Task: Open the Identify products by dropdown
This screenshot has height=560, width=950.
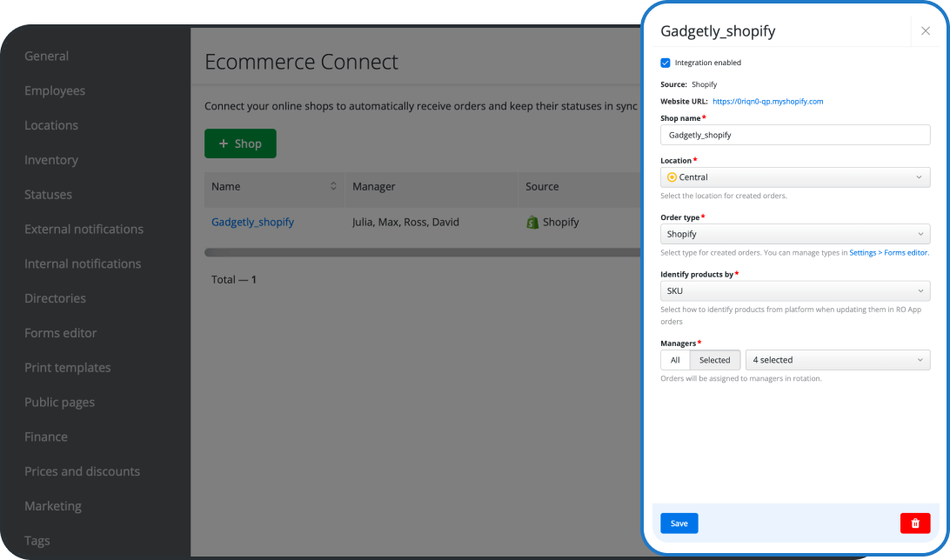Action: coord(794,290)
